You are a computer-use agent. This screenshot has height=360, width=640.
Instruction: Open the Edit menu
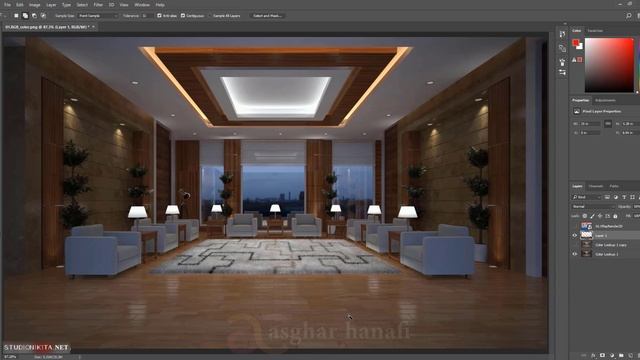(x=20, y=5)
